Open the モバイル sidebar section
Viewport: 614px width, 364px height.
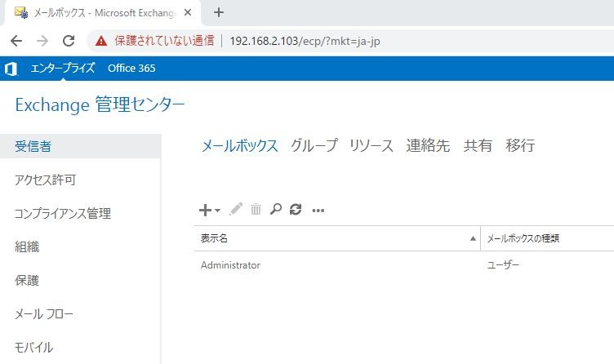click(x=33, y=347)
